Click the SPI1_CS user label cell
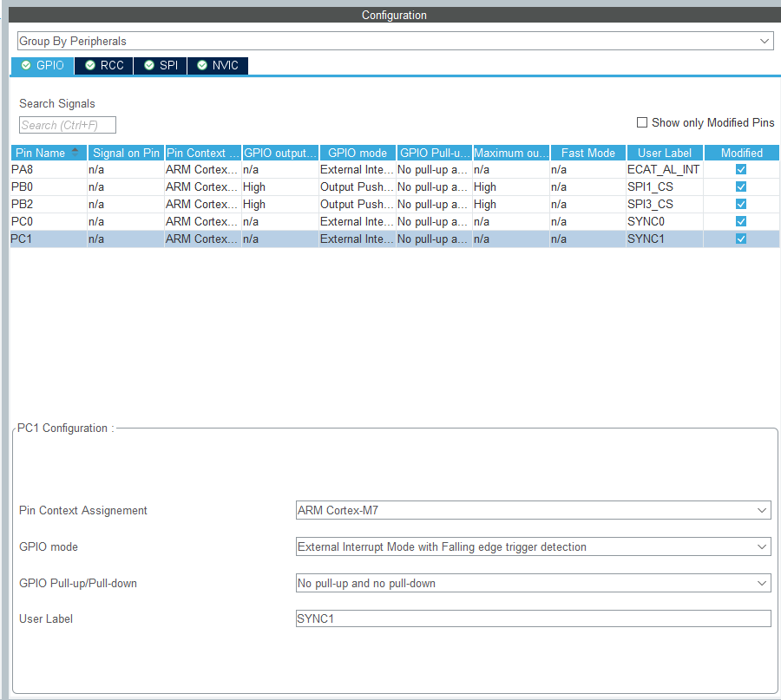The image size is (781, 700). point(665,186)
